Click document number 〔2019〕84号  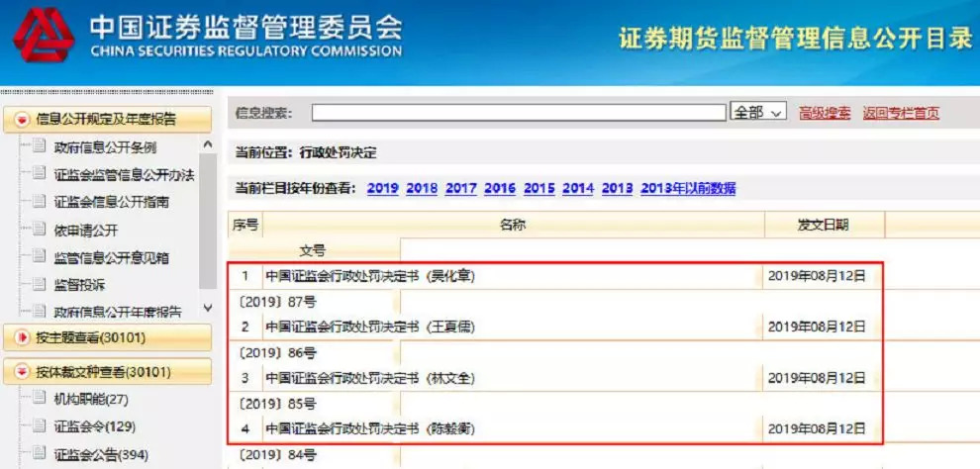(277, 455)
